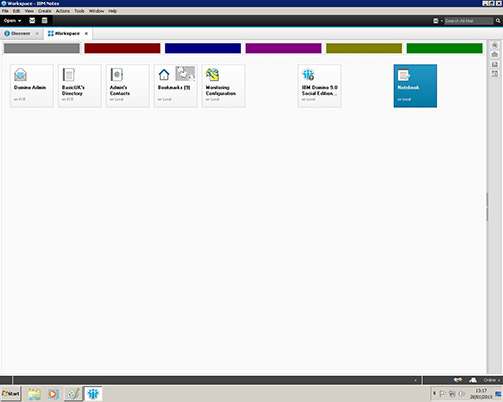Expand the status bar message history arrow

click(x=415, y=380)
